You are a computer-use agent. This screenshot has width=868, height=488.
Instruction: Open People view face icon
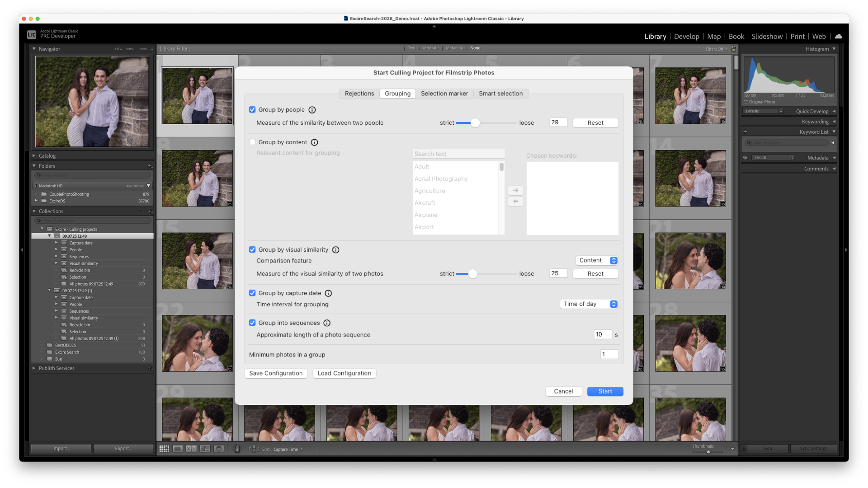219,449
